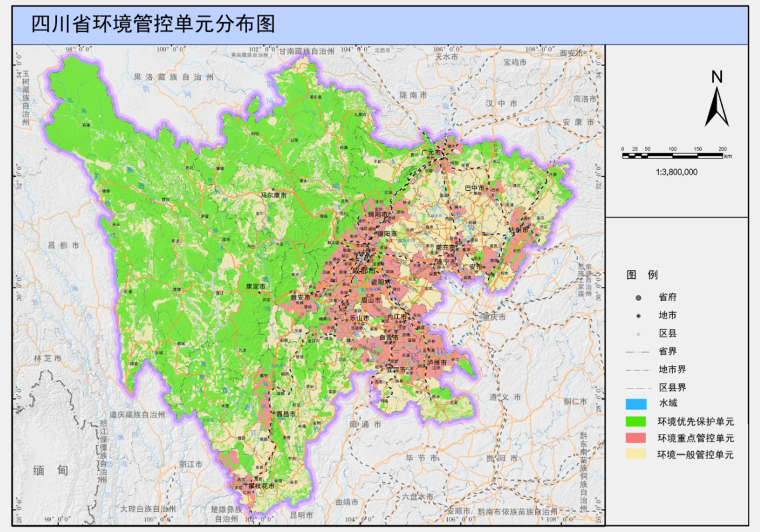Screen dimensions: 760x532
Task: Select the 省界 boundary line symbol
Action: point(638,351)
